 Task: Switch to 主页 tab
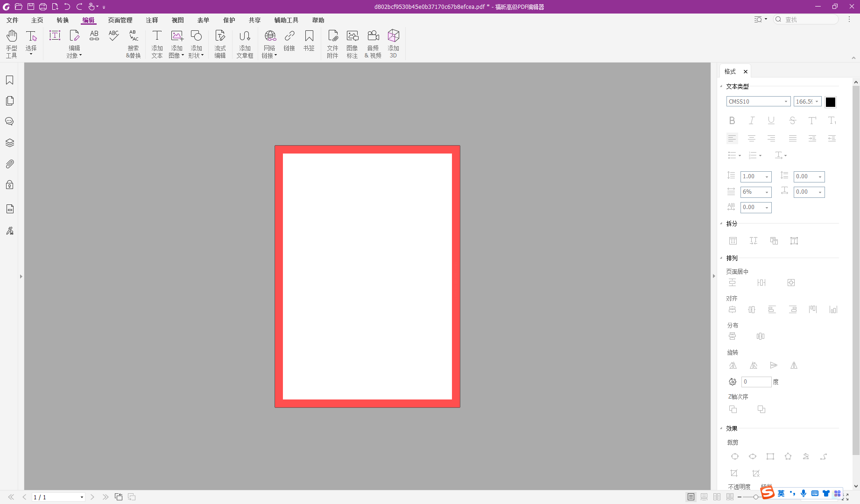click(37, 20)
